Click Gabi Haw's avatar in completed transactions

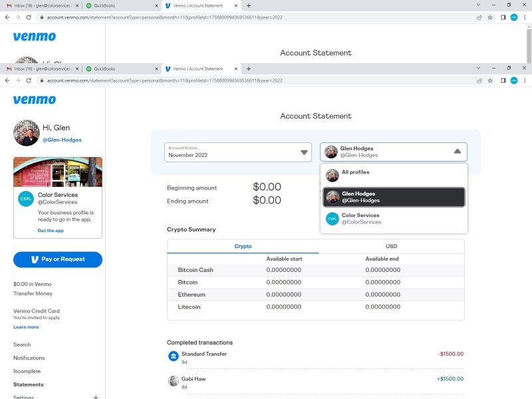[x=173, y=381]
